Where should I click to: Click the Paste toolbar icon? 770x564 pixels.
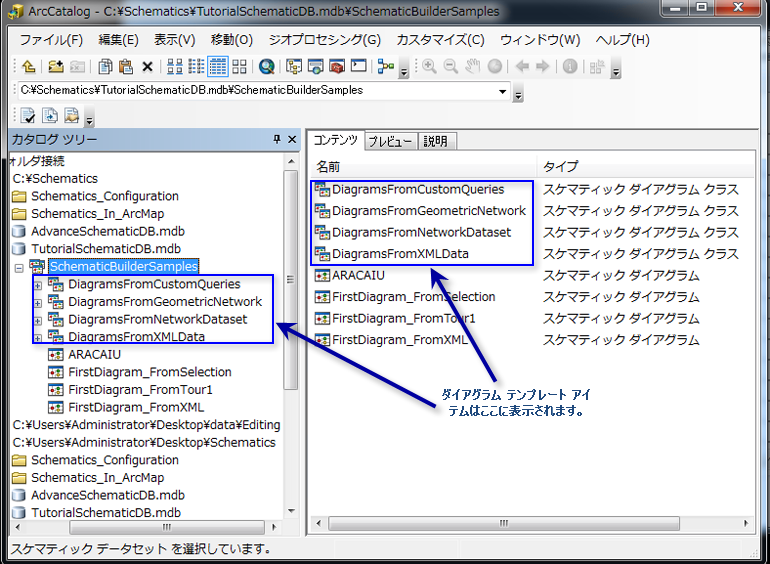[x=125, y=67]
